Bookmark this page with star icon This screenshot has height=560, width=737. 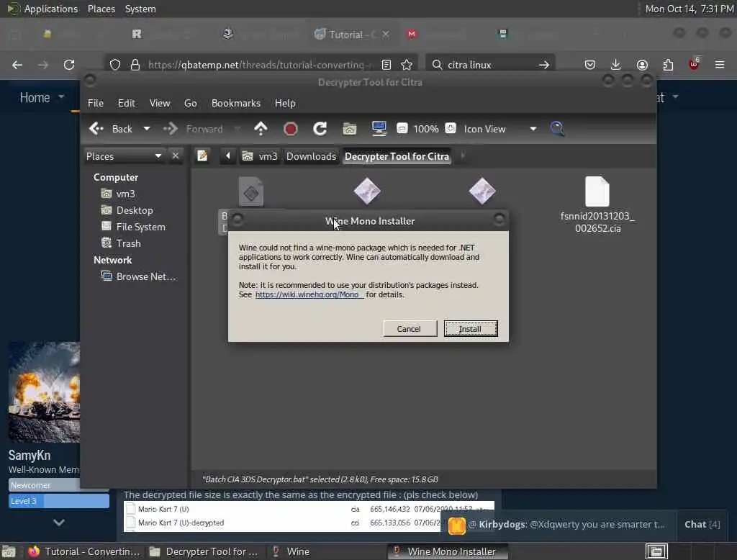407,65
